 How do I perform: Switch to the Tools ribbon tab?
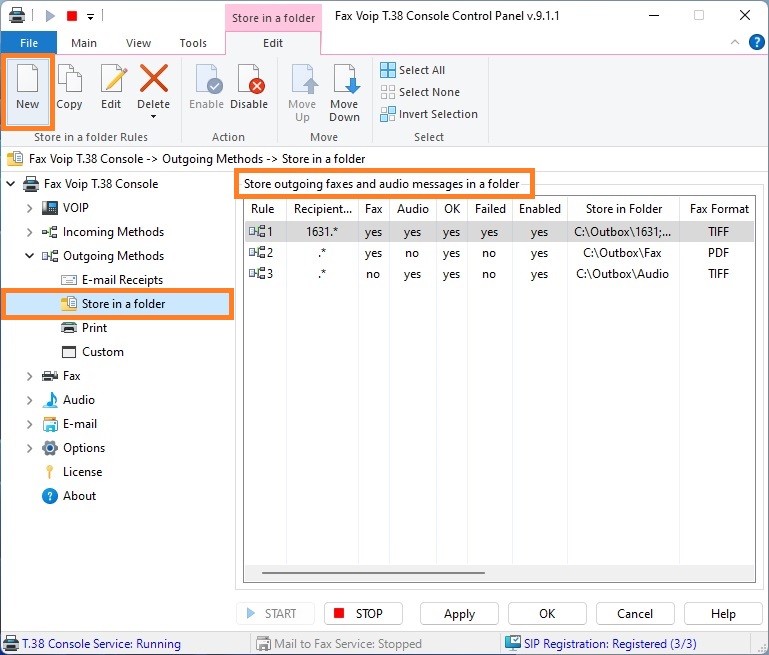193,43
